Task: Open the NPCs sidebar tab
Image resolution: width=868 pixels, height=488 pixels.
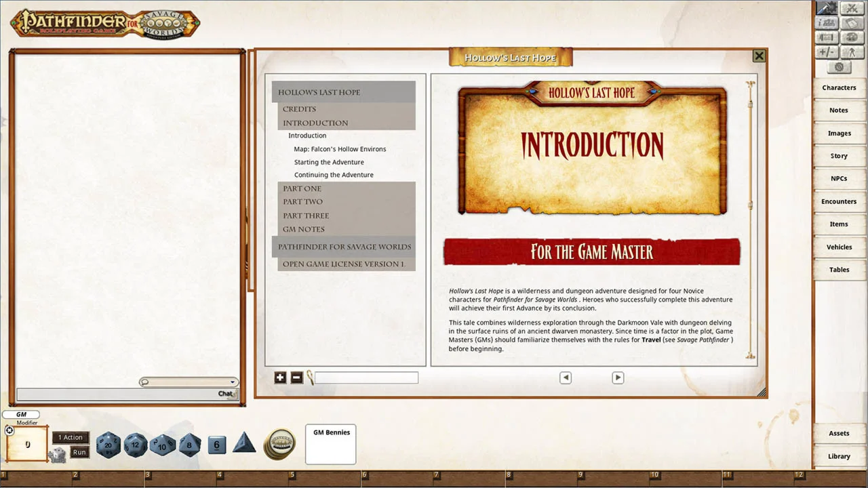Action: click(839, 178)
